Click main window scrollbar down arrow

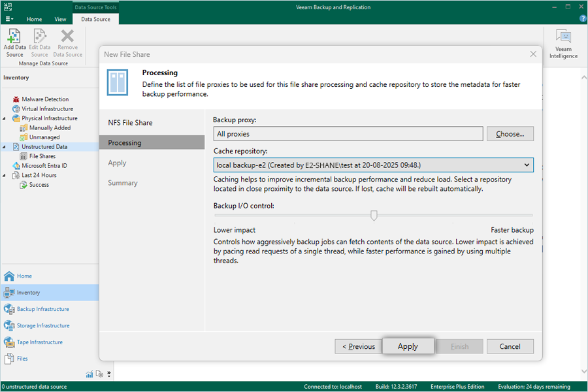[x=584, y=371]
